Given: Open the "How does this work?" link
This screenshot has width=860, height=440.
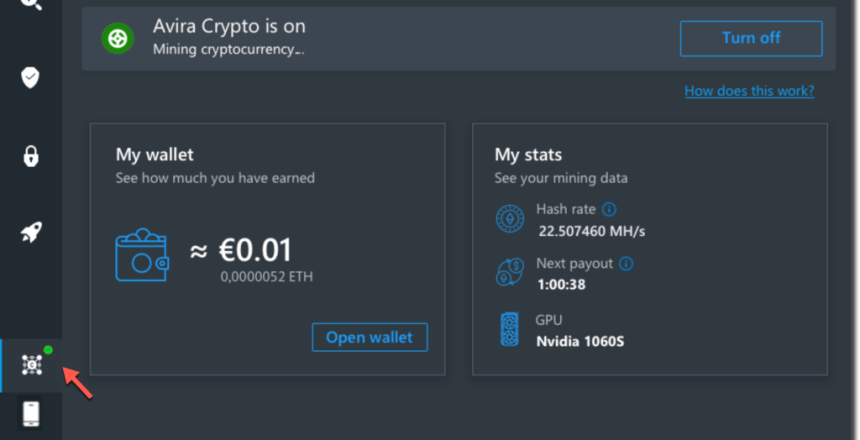Looking at the screenshot, I should pyautogui.click(x=749, y=91).
